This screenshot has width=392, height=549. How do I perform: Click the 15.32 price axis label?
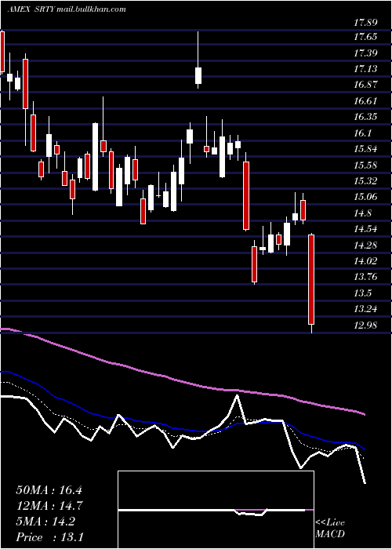(365, 181)
